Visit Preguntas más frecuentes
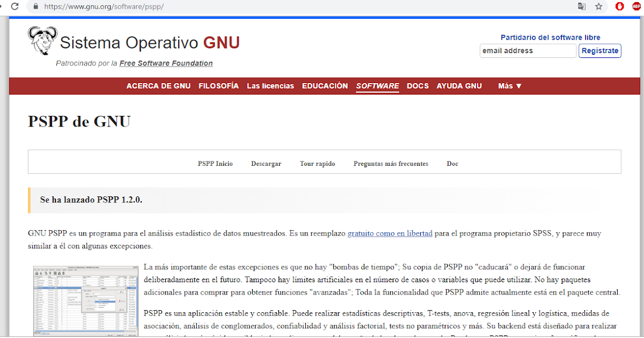The image size is (644, 338). click(x=391, y=164)
